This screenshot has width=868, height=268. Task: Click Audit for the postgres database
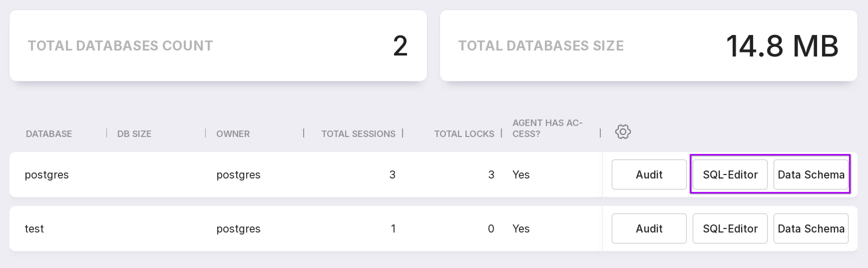pyautogui.click(x=649, y=174)
